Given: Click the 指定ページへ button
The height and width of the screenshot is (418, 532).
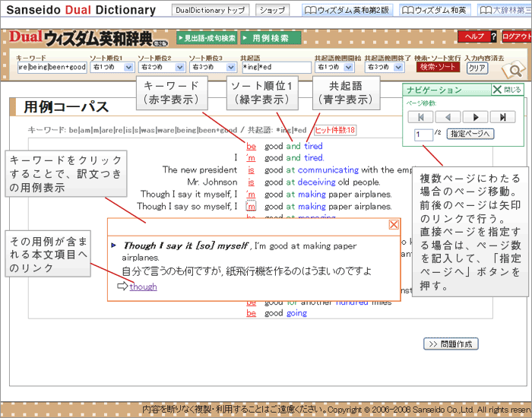Looking at the screenshot, I should (x=470, y=134).
